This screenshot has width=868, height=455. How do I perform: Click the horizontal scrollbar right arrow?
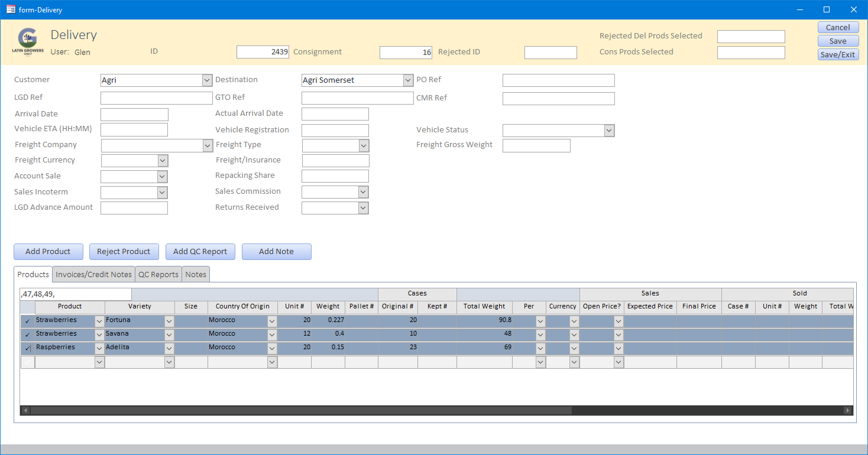tap(848, 410)
